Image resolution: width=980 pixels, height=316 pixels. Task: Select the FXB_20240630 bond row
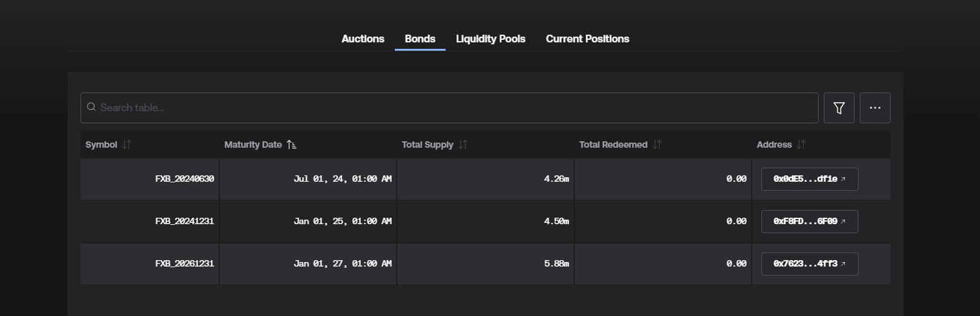(485, 179)
